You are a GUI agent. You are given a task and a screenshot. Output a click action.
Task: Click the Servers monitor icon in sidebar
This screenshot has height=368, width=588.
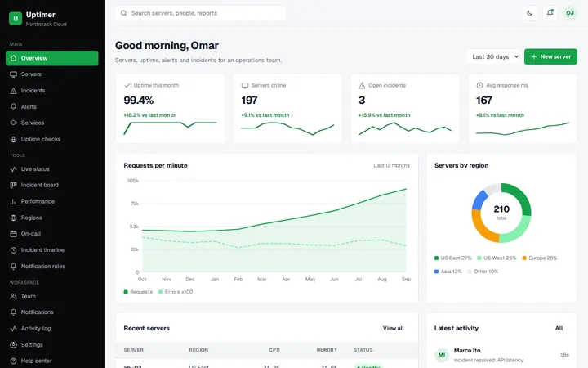pyautogui.click(x=14, y=74)
